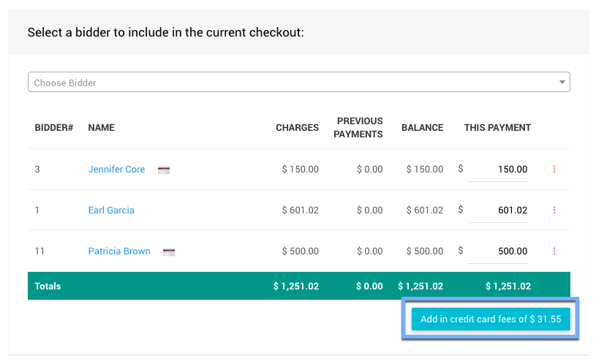Click the Totals label in the green row

48,287
